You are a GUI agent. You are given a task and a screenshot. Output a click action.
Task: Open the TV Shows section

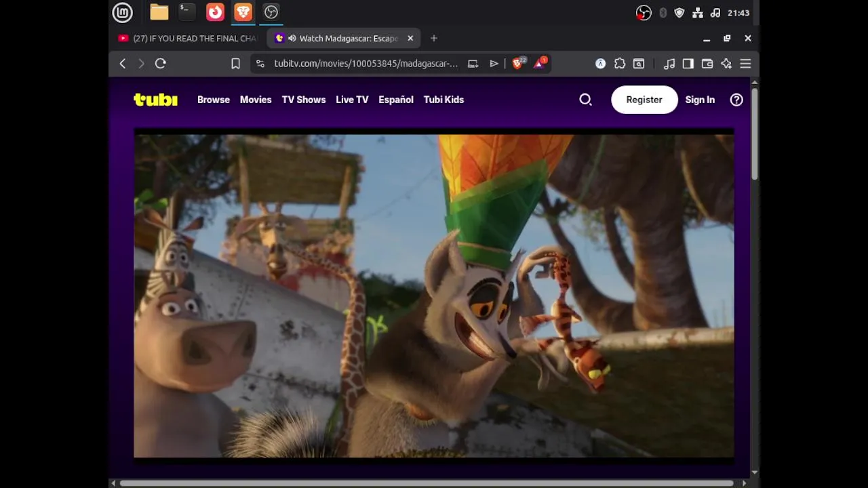(x=304, y=100)
